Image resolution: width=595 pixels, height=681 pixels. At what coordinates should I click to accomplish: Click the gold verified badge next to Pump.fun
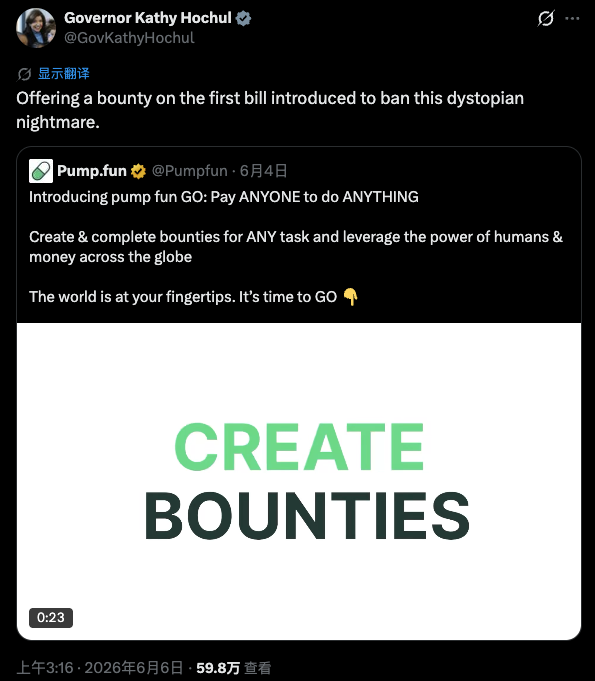(x=138, y=171)
